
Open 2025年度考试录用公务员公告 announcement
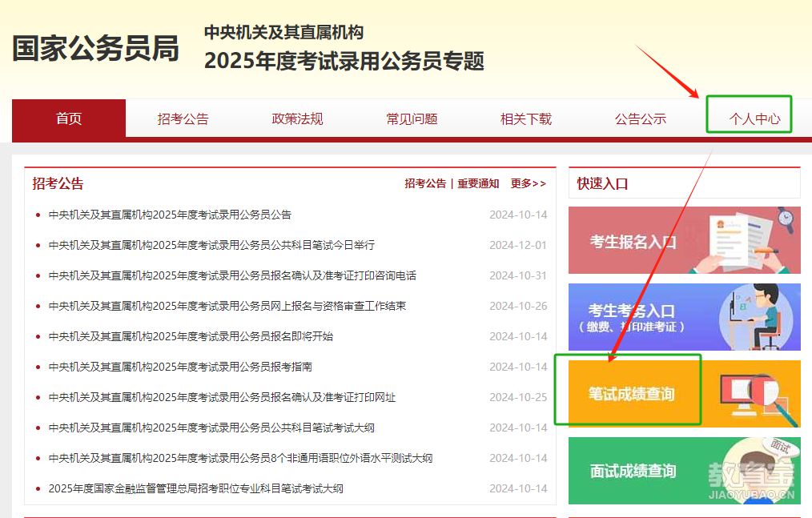point(170,215)
